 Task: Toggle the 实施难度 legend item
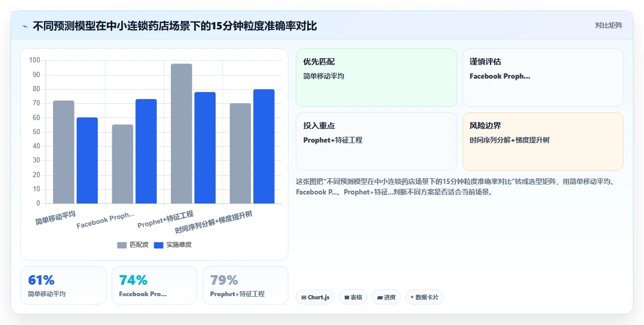click(x=173, y=245)
